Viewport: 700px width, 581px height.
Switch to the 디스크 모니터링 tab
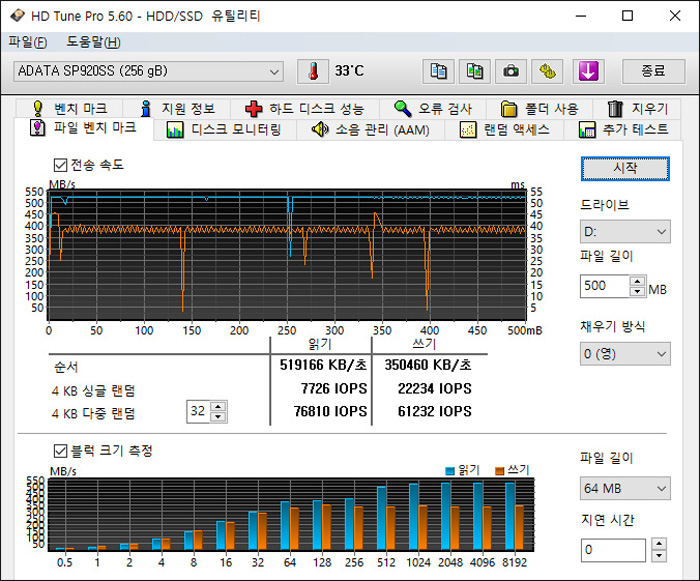coord(225,130)
